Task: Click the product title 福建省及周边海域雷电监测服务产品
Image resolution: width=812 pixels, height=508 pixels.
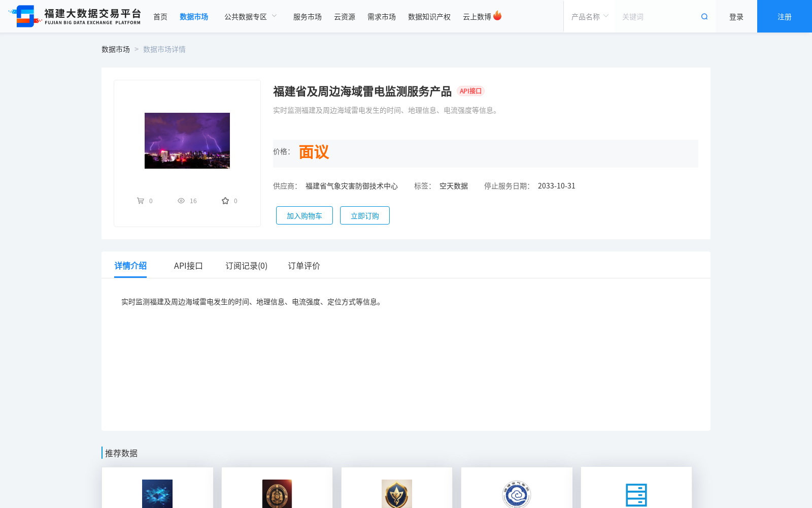Action: [362, 91]
